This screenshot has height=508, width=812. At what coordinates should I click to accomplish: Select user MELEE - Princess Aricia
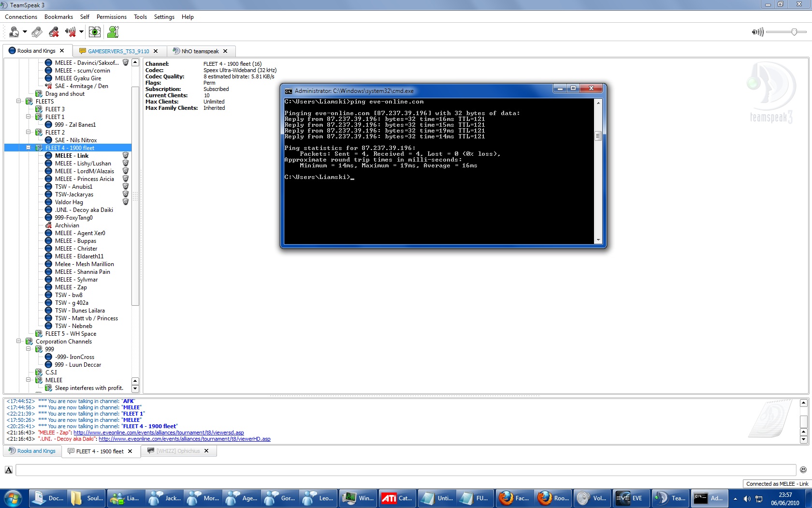coord(85,179)
